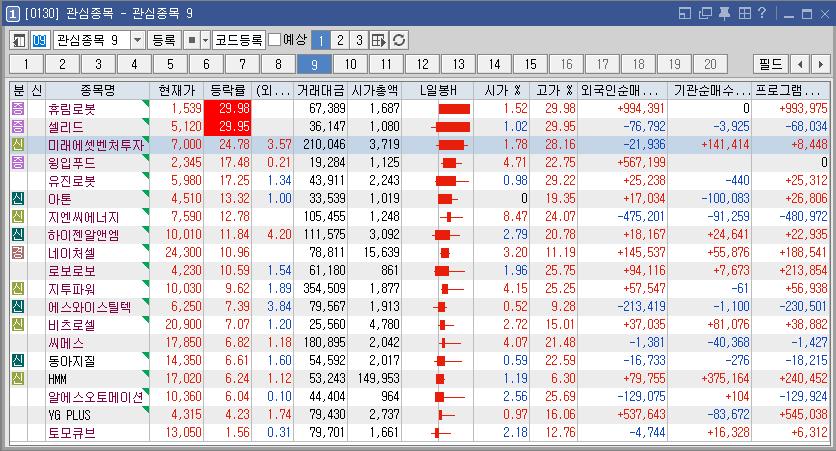The image size is (836, 451).
Task: Select the 알에스오토메이션 stock name
Action: [95, 397]
